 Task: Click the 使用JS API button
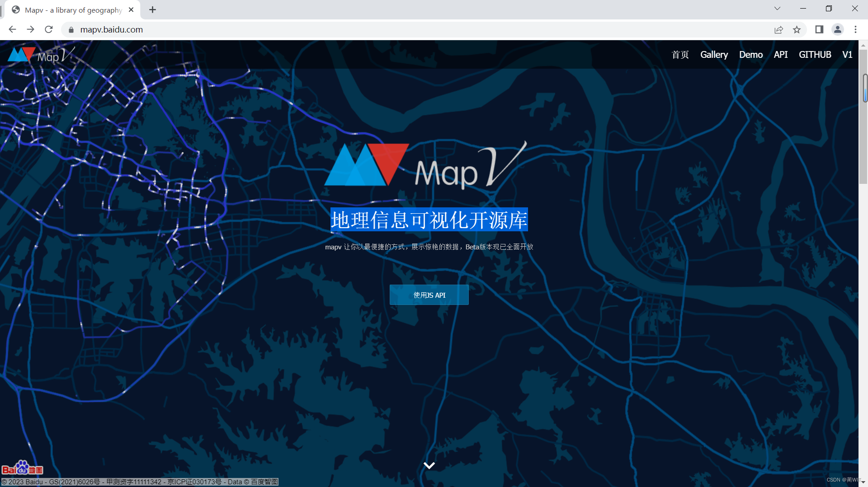point(429,295)
